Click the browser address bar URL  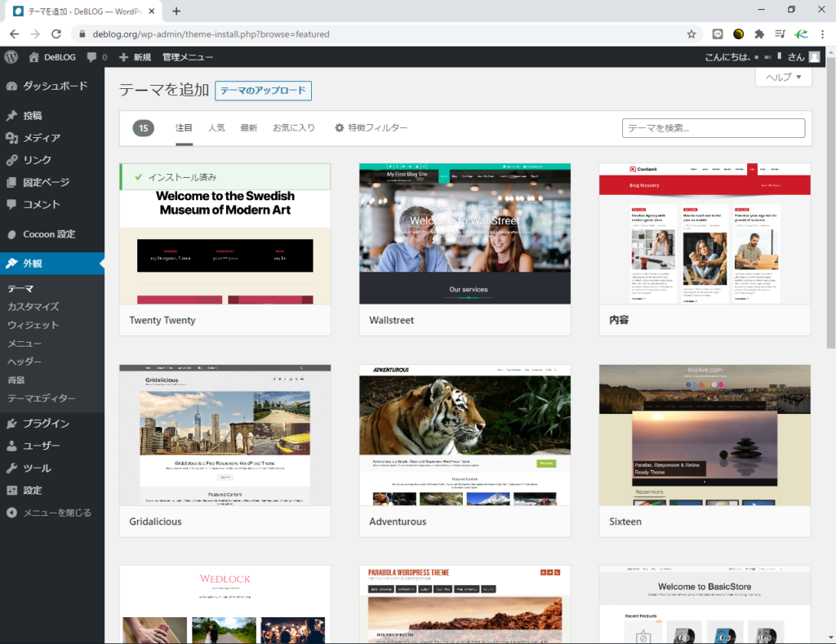tap(211, 34)
